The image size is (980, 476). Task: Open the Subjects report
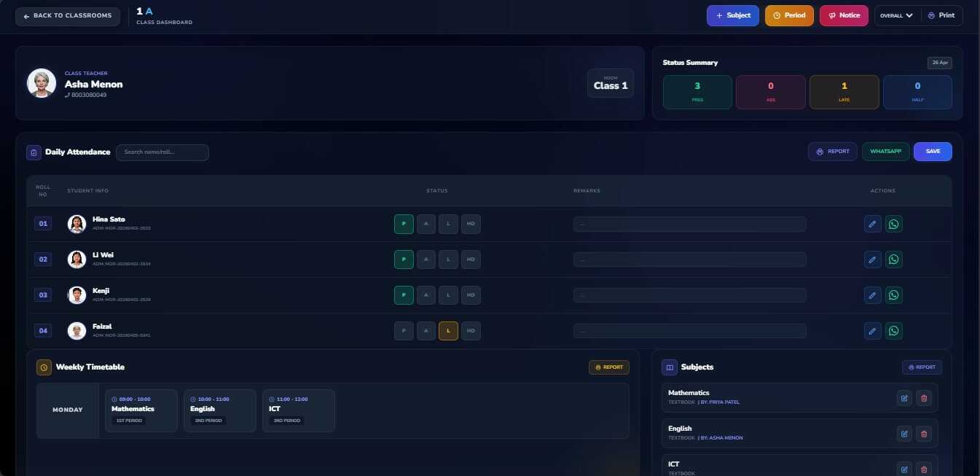[x=922, y=367]
